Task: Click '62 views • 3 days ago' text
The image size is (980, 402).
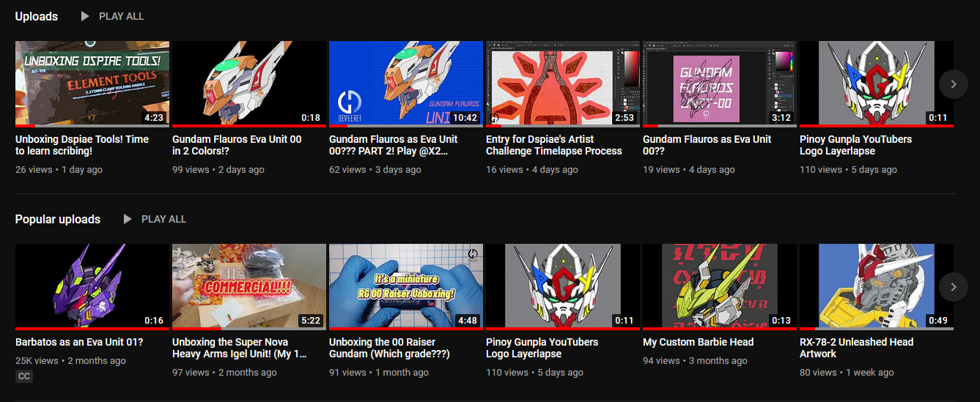Action: [x=375, y=170]
